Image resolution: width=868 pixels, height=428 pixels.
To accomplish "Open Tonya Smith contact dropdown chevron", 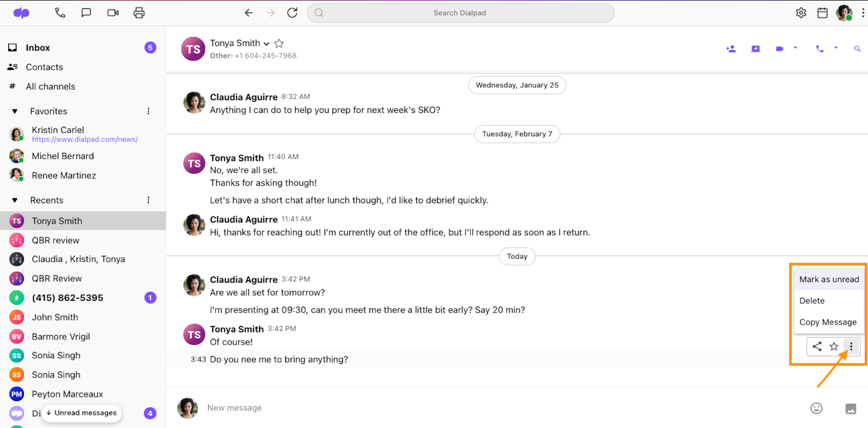I will pos(266,44).
